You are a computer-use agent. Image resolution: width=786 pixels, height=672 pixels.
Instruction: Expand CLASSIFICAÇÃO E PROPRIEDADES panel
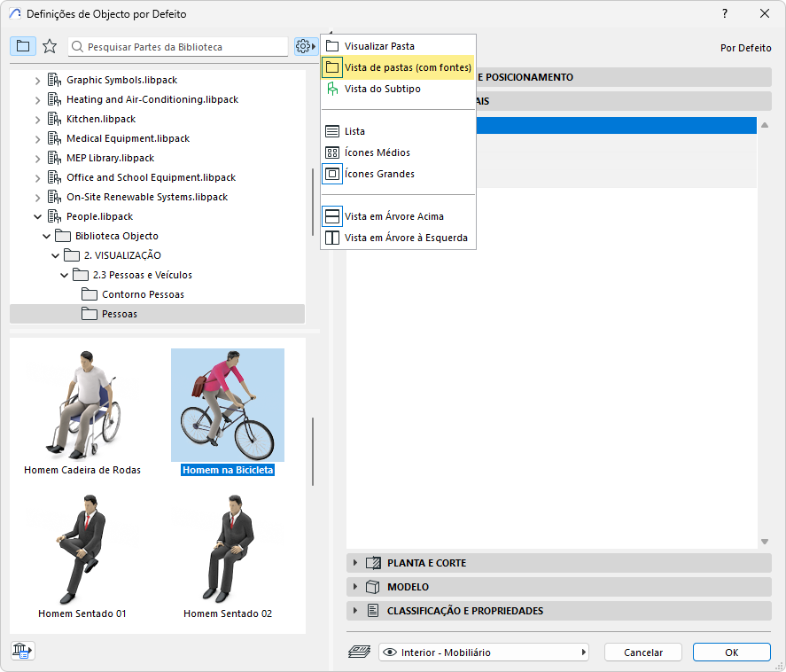click(355, 611)
